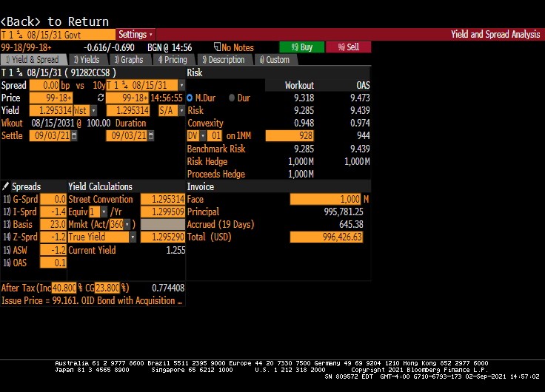Select the Dur radio button

pyautogui.click(x=232, y=98)
